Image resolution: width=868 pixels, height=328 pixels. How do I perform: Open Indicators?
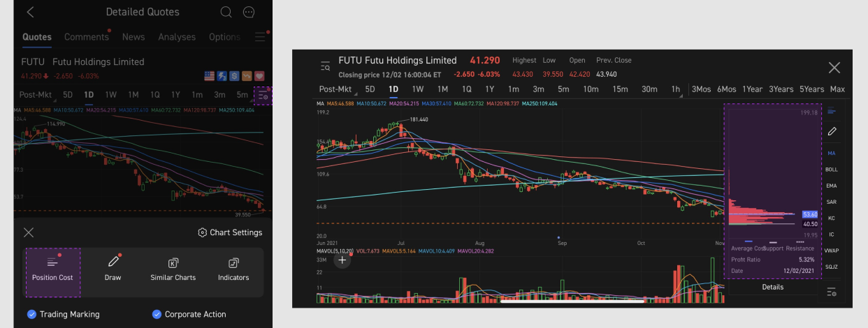pyautogui.click(x=233, y=270)
